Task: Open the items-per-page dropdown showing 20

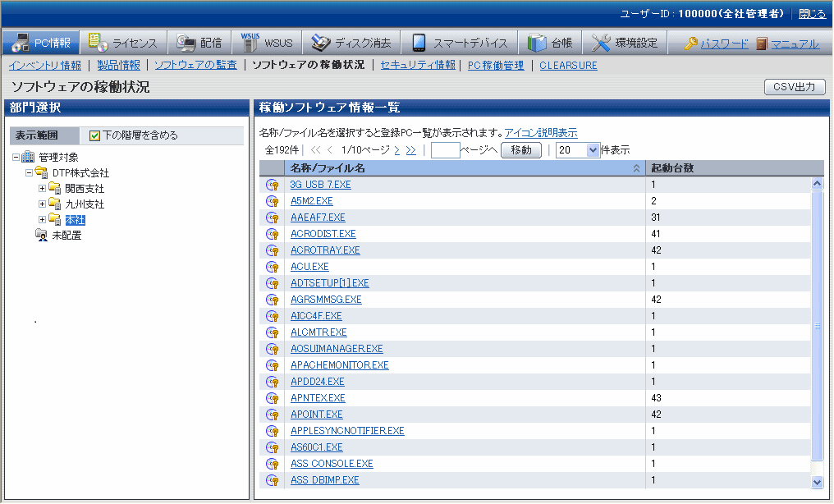Action: (x=578, y=150)
